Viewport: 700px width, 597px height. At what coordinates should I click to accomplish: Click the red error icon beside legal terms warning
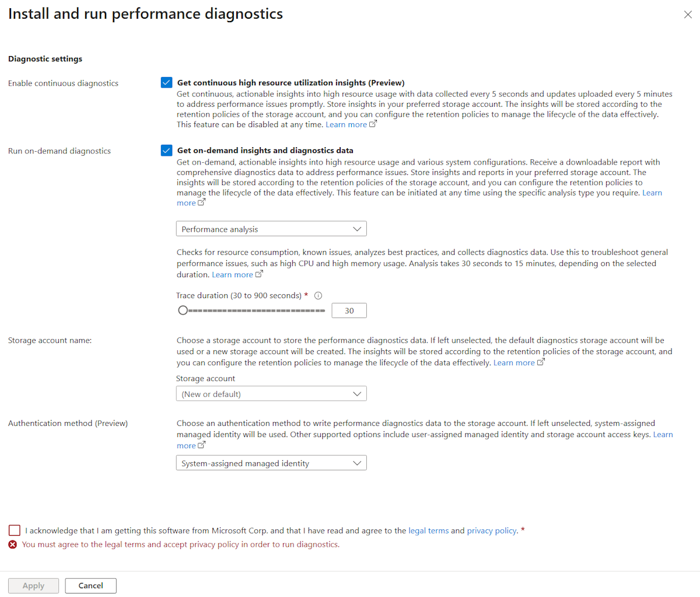point(13,544)
